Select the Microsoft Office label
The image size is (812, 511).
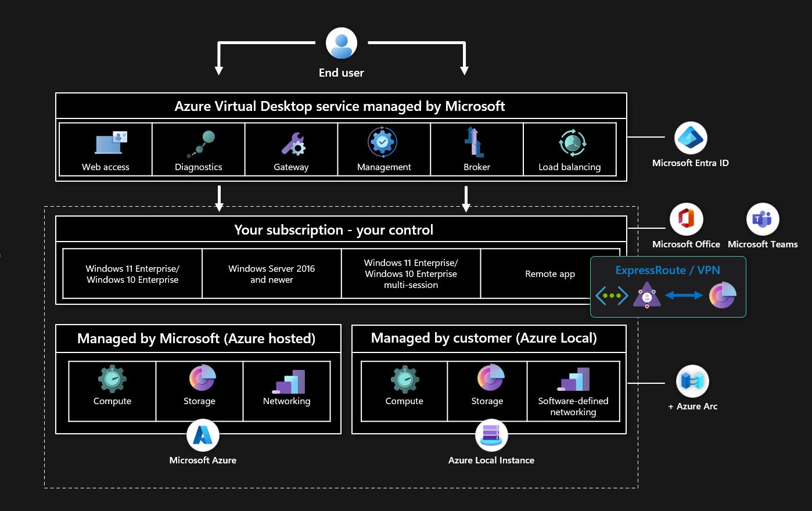pos(686,244)
